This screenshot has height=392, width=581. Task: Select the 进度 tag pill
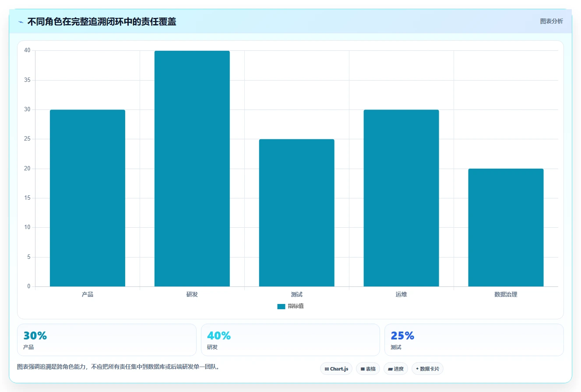pos(396,369)
